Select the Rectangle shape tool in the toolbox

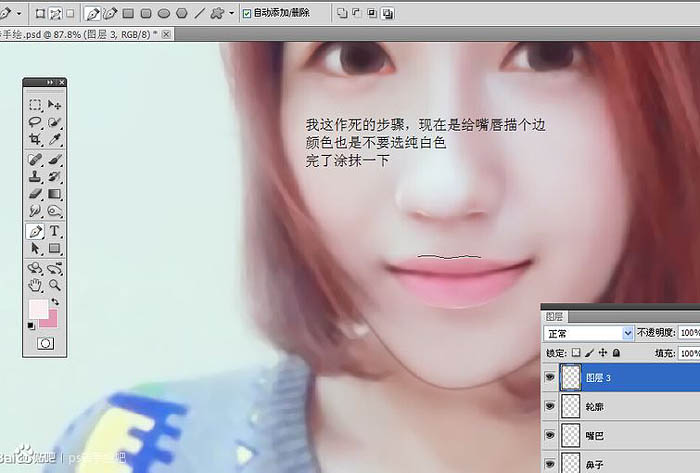[54, 248]
